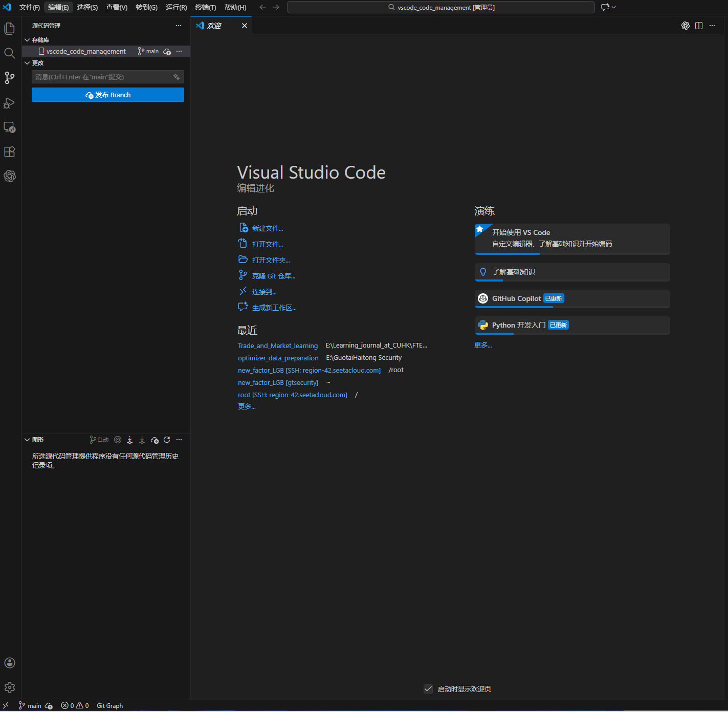Click the 克隆 Git 仓库... link
The height and width of the screenshot is (712, 728).
[x=274, y=276]
